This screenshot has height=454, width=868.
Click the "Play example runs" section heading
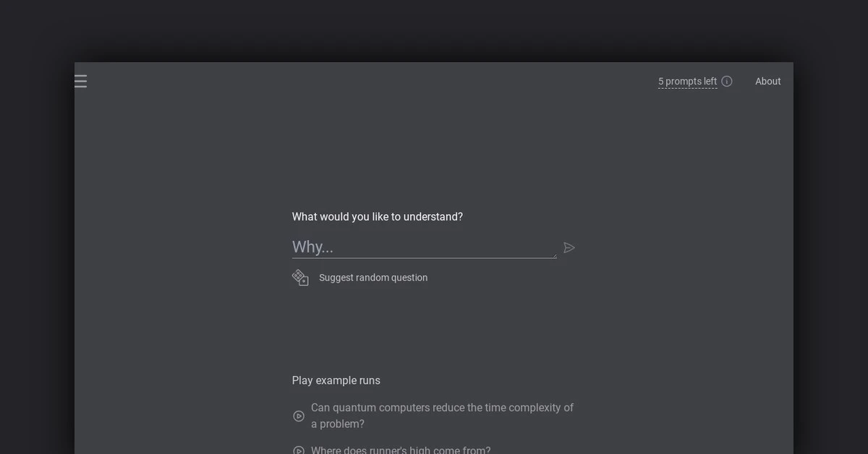click(x=336, y=380)
